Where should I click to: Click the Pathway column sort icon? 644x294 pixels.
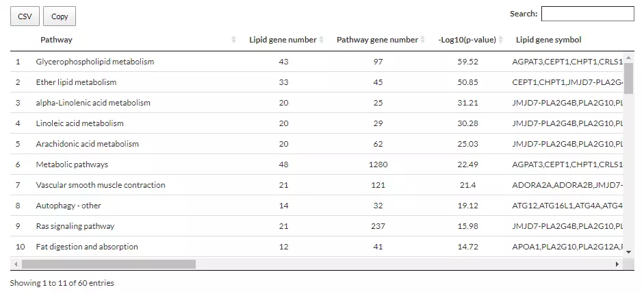tap(234, 40)
